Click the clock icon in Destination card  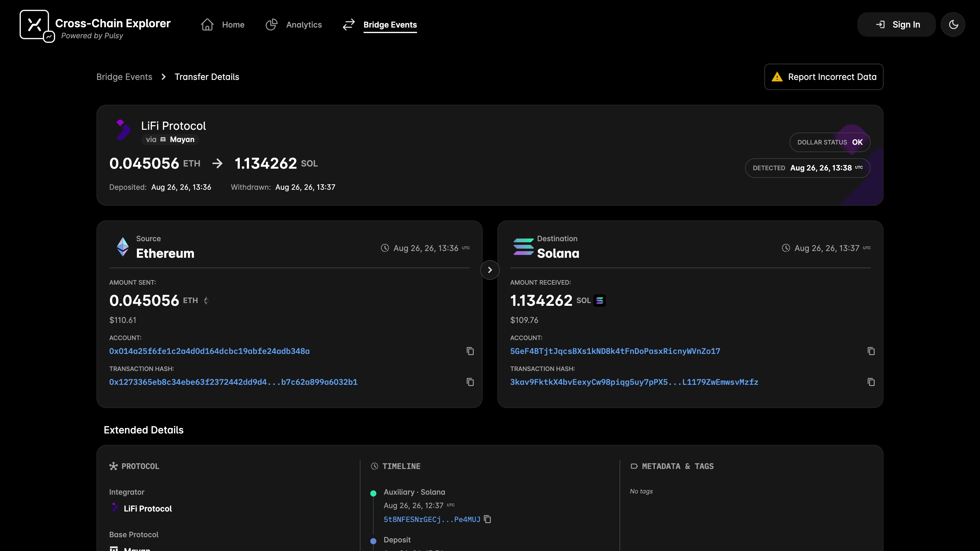[x=786, y=248]
